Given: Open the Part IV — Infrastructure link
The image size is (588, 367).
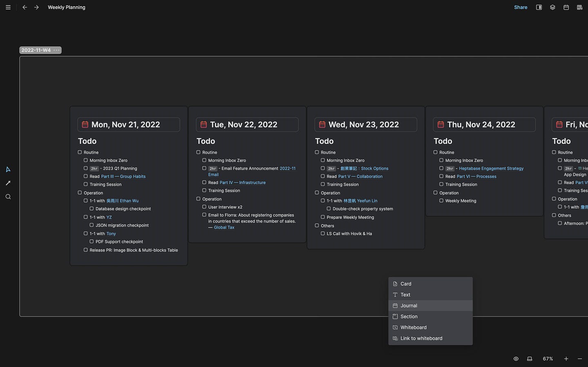Looking at the screenshot, I should 243,183.
